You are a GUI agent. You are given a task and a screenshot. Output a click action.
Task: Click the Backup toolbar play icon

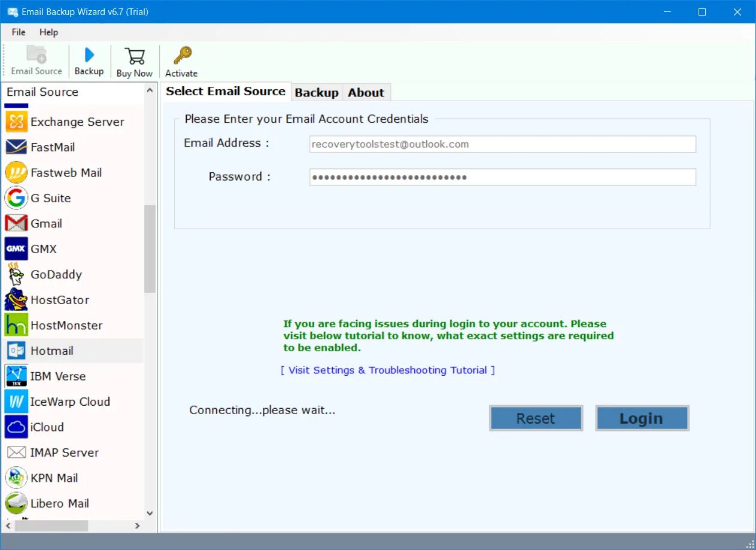(x=89, y=55)
